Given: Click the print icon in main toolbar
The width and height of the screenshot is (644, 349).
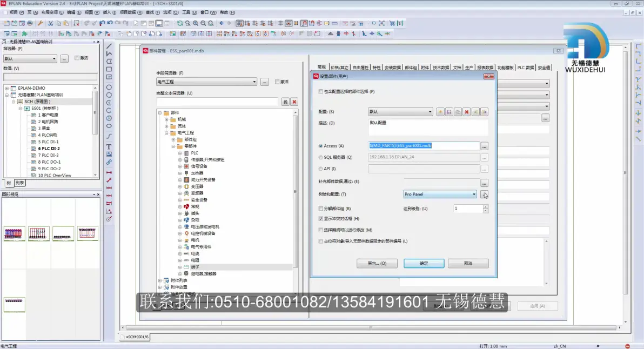Looking at the screenshot, I should [30, 23].
